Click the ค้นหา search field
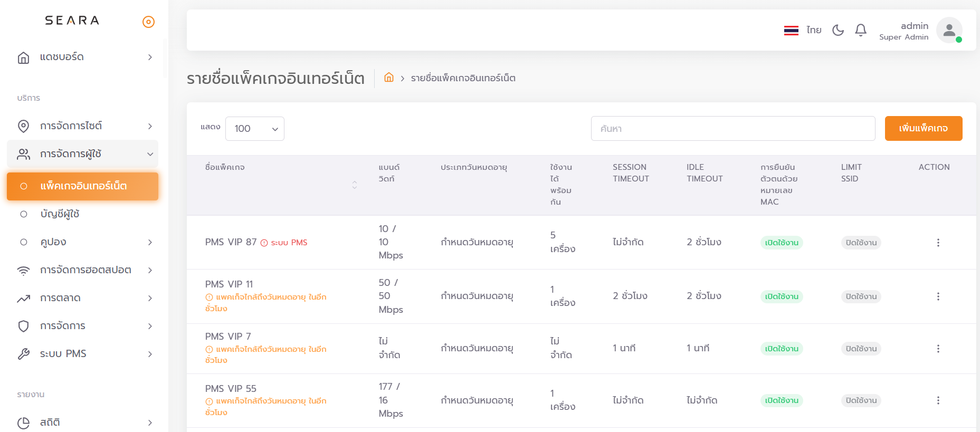Viewport: 980px width, 432px height. click(x=732, y=129)
